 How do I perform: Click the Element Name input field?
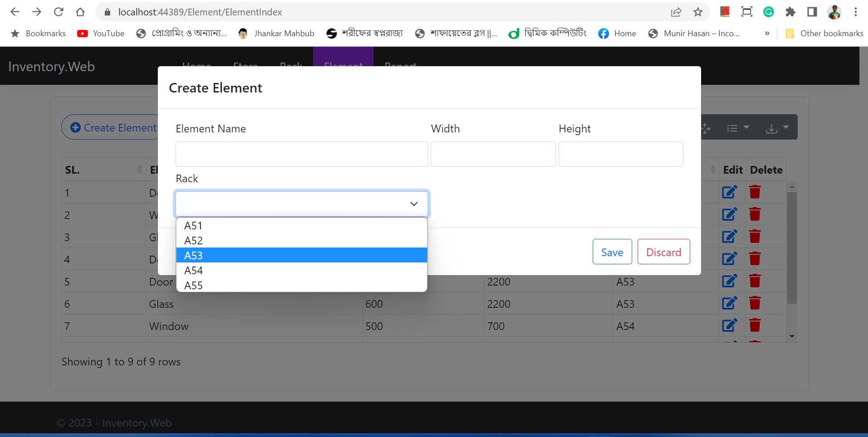tap(301, 154)
